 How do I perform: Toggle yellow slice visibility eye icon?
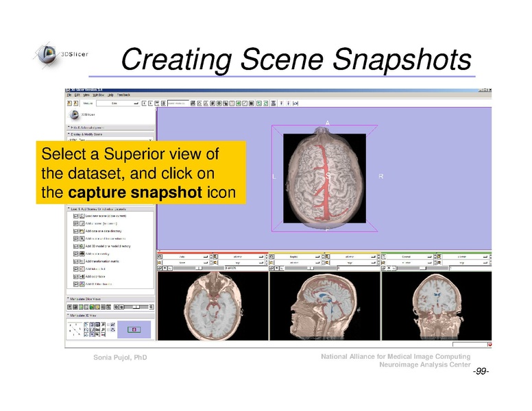pyautogui.click(x=276, y=268)
